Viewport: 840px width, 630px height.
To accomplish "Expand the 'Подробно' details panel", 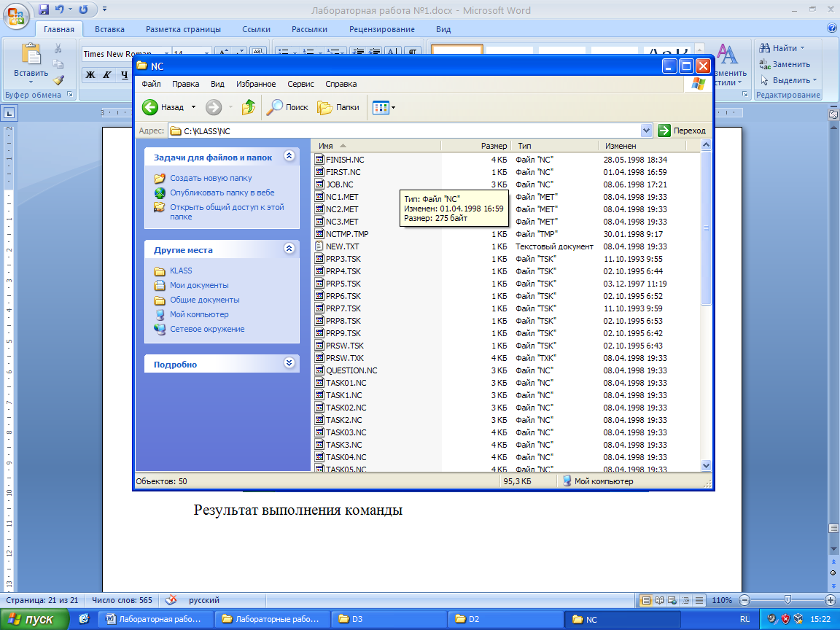I will [x=289, y=362].
